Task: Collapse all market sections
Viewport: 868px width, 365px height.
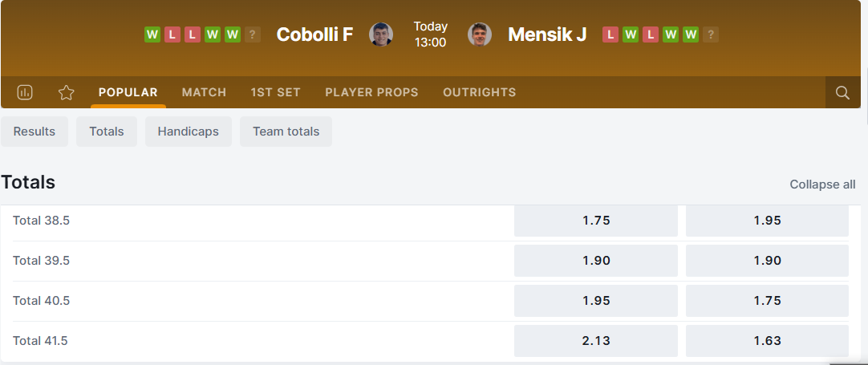Action: coord(822,185)
